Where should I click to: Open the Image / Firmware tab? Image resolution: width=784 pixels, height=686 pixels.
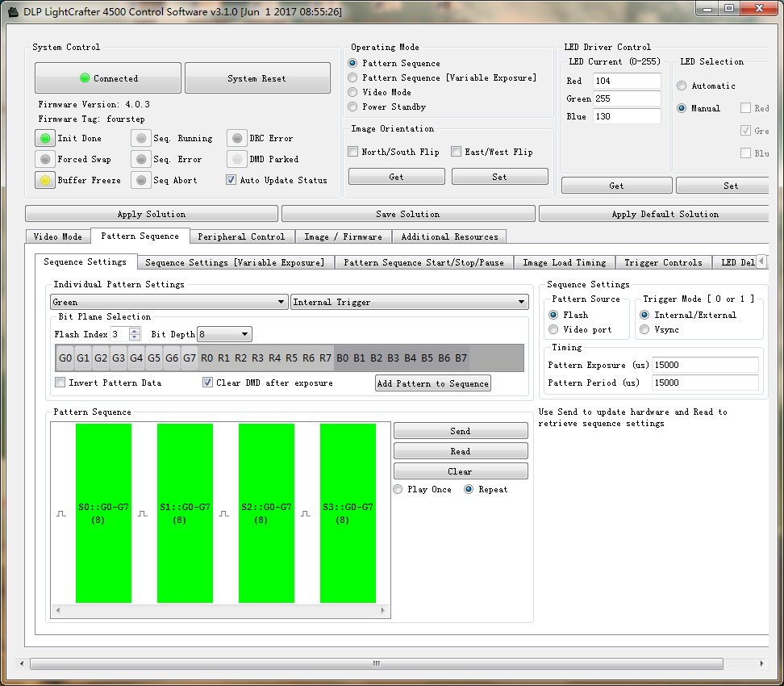[x=343, y=236]
